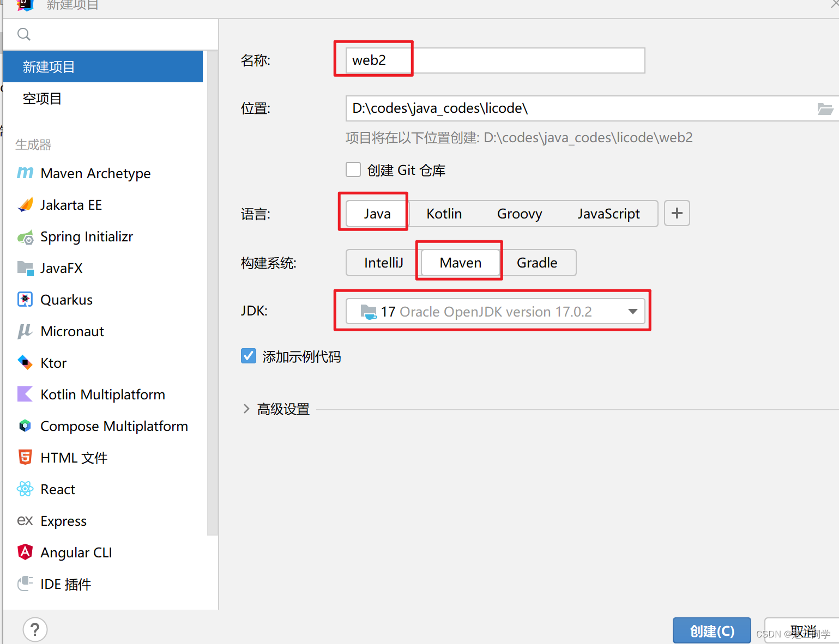The height and width of the screenshot is (644, 839).
Task: Choose Kotlin Multiplatform generator
Action: point(103,394)
